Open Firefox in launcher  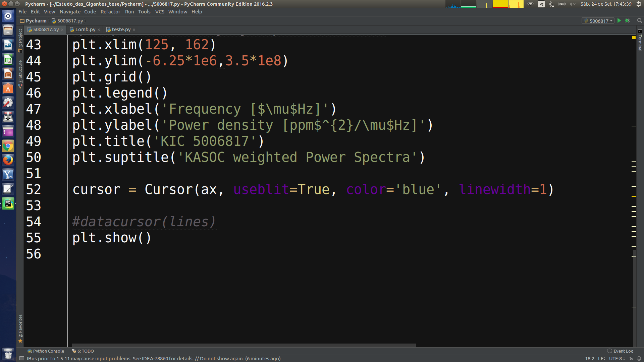(x=8, y=160)
